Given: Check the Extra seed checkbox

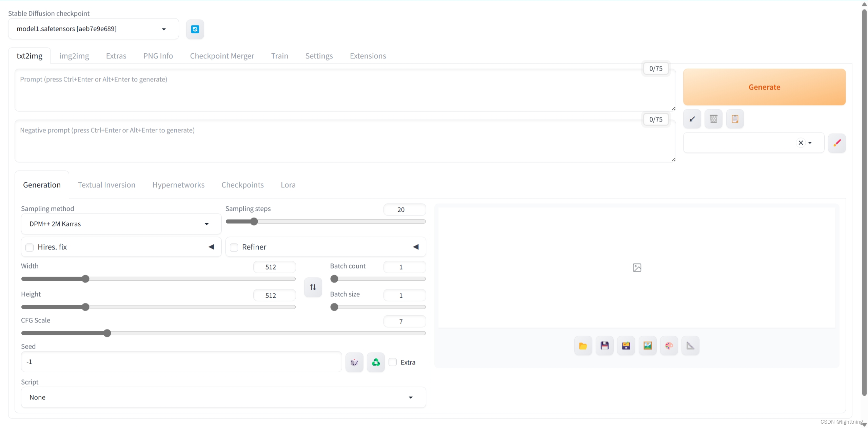Looking at the screenshot, I should 393,362.
